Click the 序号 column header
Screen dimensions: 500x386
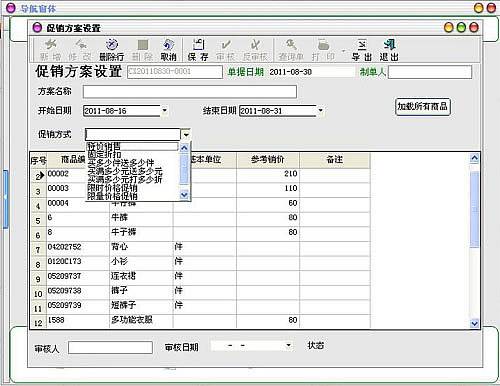(x=39, y=160)
